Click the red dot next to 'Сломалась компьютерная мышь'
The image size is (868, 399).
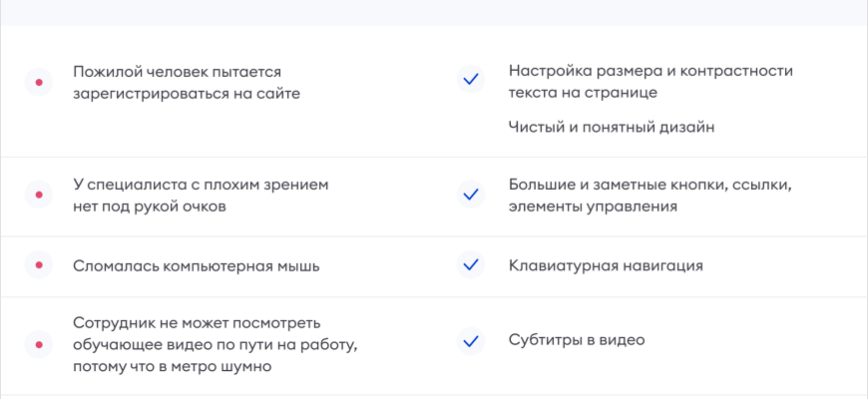coord(38,266)
